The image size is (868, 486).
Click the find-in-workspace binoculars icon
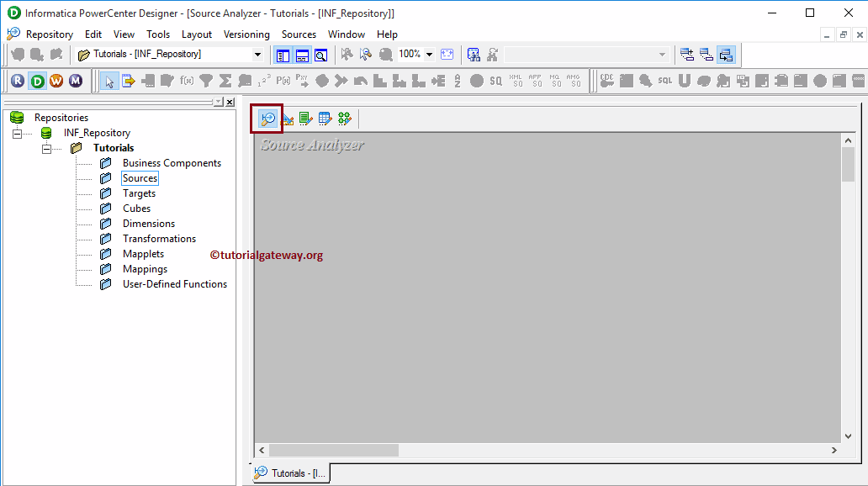[x=474, y=55]
